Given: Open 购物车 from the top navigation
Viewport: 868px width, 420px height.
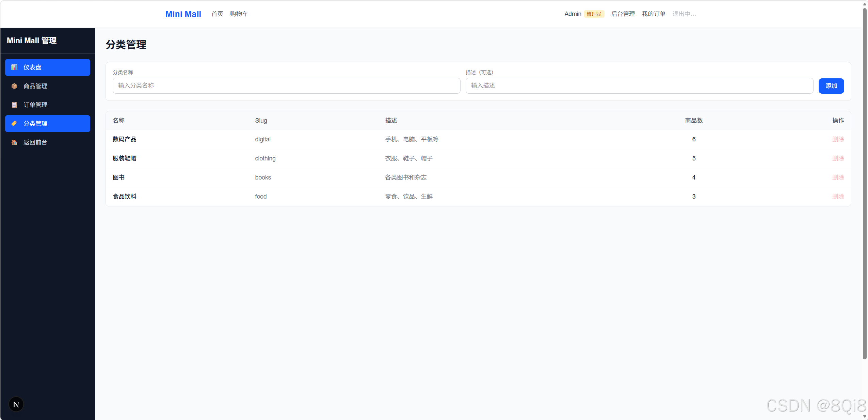Looking at the screenshot, I should click(239, 14).
